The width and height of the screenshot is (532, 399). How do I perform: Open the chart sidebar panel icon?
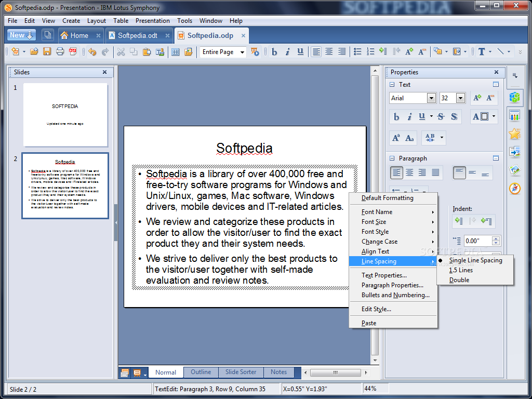point(515,115)
